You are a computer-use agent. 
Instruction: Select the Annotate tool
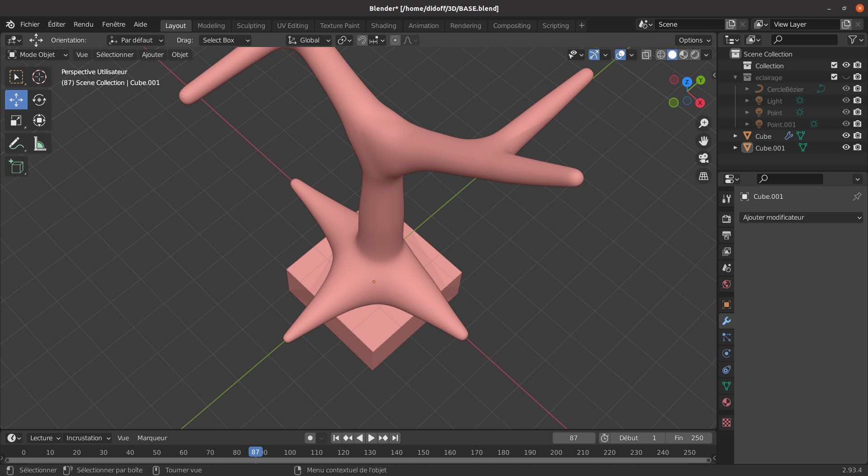(x=16, y=144)
